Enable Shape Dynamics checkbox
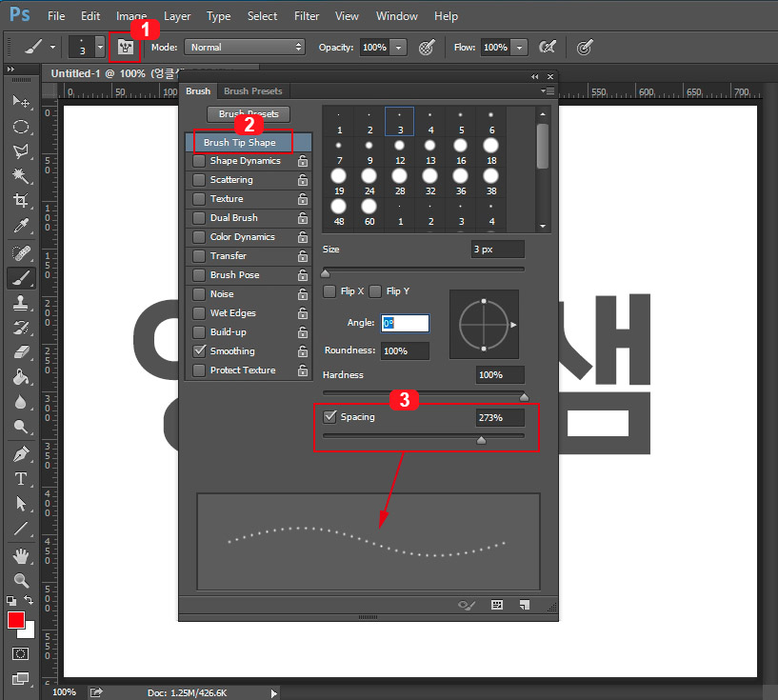This screenshot has width=778, height=700. coord(199,161)
